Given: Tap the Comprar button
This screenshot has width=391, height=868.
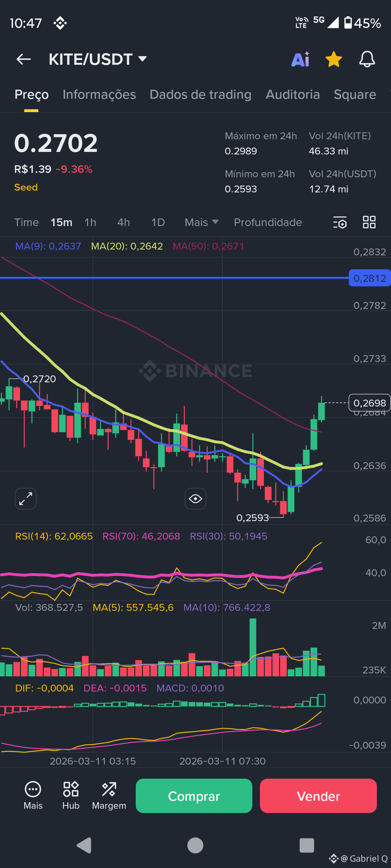Looking at the screenshot, I should (194, 796).
